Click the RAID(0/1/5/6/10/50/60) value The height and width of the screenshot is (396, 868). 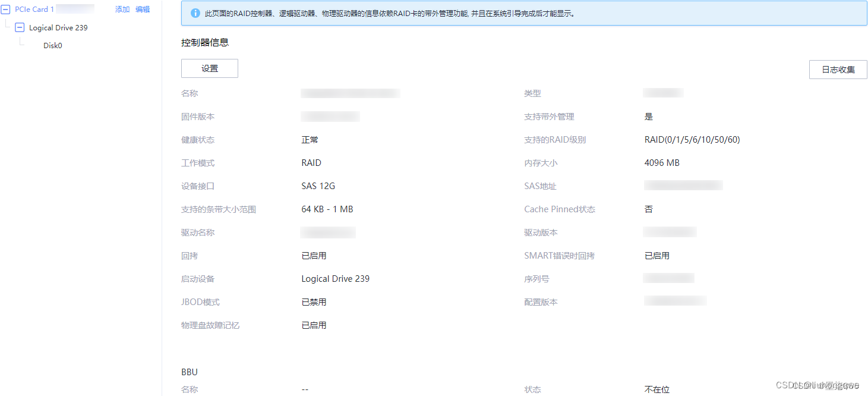[692, 140]
